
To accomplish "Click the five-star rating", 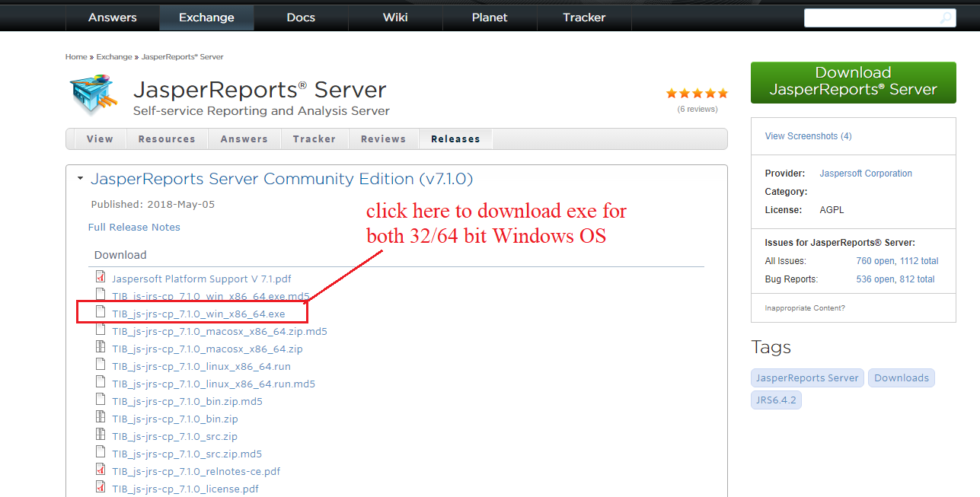I will [x=697, y=94].
